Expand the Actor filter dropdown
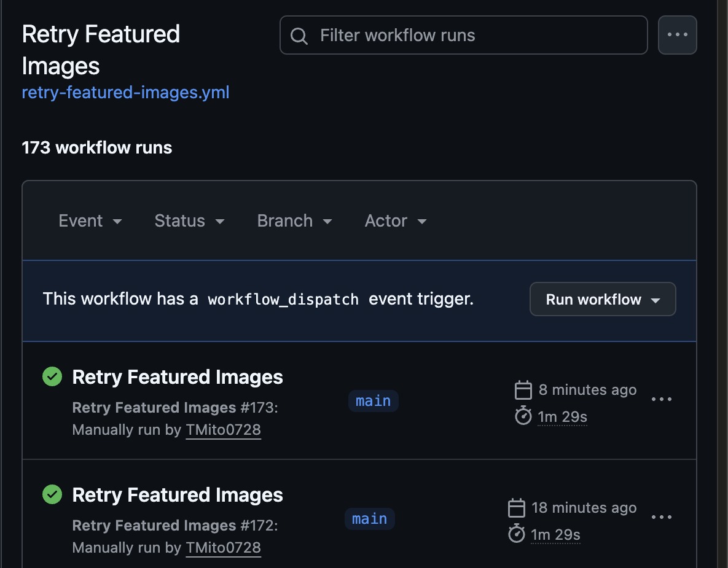Viewport: 728px width, 568px height. tap(396, 221)
